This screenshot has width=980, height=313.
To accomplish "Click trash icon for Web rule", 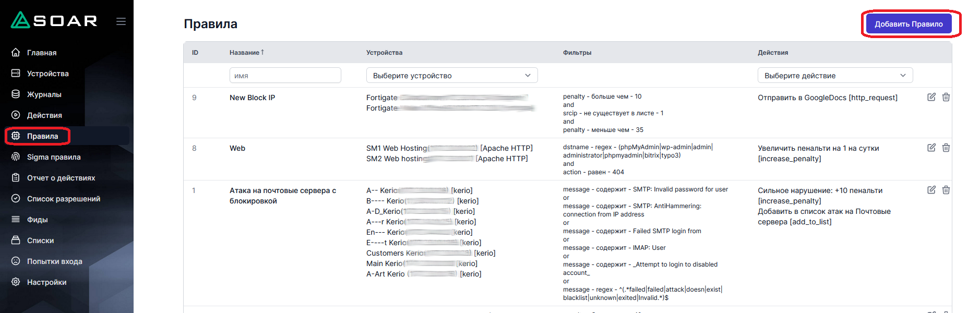I will (946, 148).
